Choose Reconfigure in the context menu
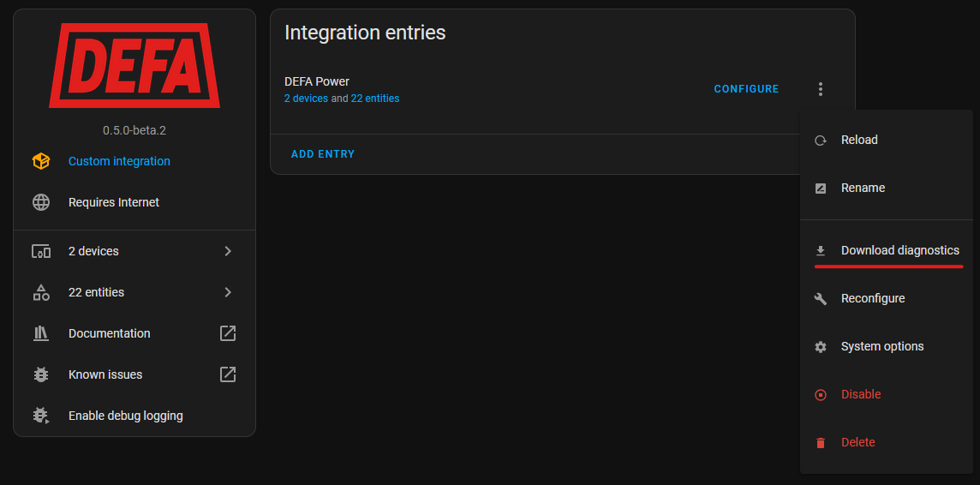980x485 pixels. [x=872, y=298]
